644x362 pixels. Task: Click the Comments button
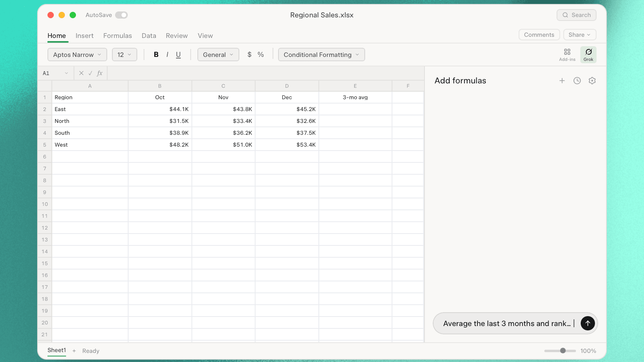(539, 35)
